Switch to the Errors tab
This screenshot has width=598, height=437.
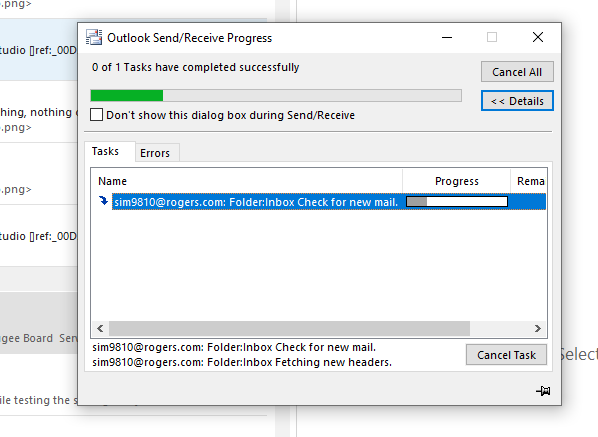point(155,153)
